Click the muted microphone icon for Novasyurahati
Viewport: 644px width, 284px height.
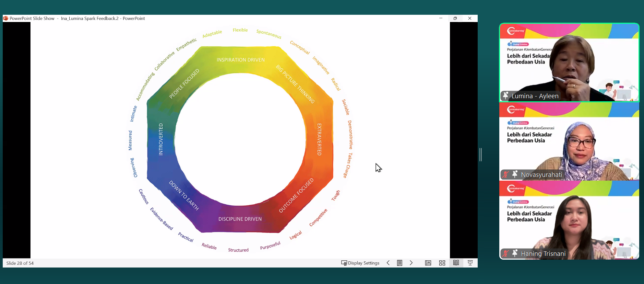pyautogui.click(x=505, y=175)
